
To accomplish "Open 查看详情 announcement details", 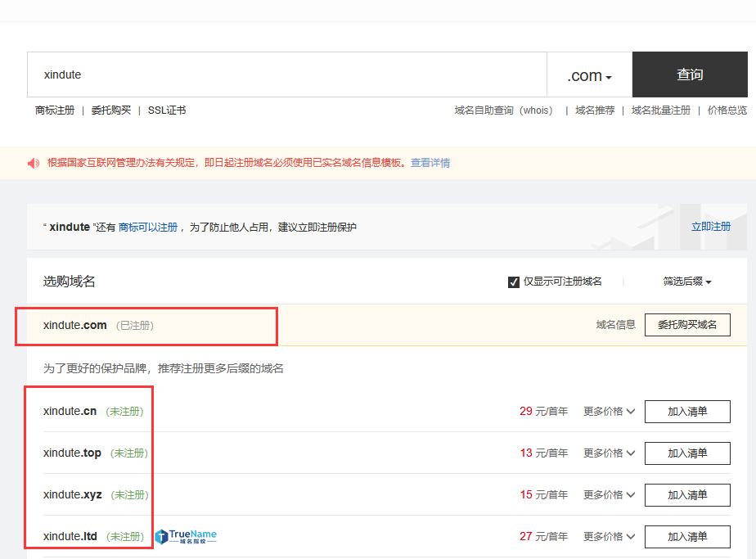I will click(430, 164).
